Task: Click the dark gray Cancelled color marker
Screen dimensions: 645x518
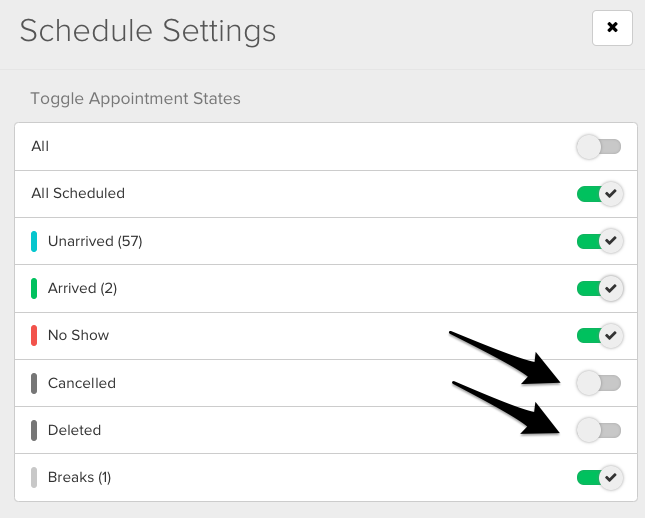Action: (x=34, y=383)
